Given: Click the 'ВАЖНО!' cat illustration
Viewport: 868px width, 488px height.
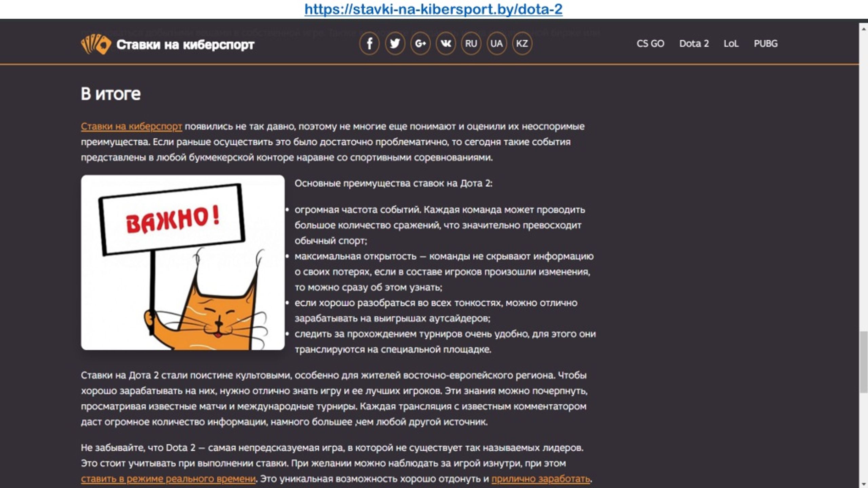Looking at the screenshot, I should click(x=183, y=263).
